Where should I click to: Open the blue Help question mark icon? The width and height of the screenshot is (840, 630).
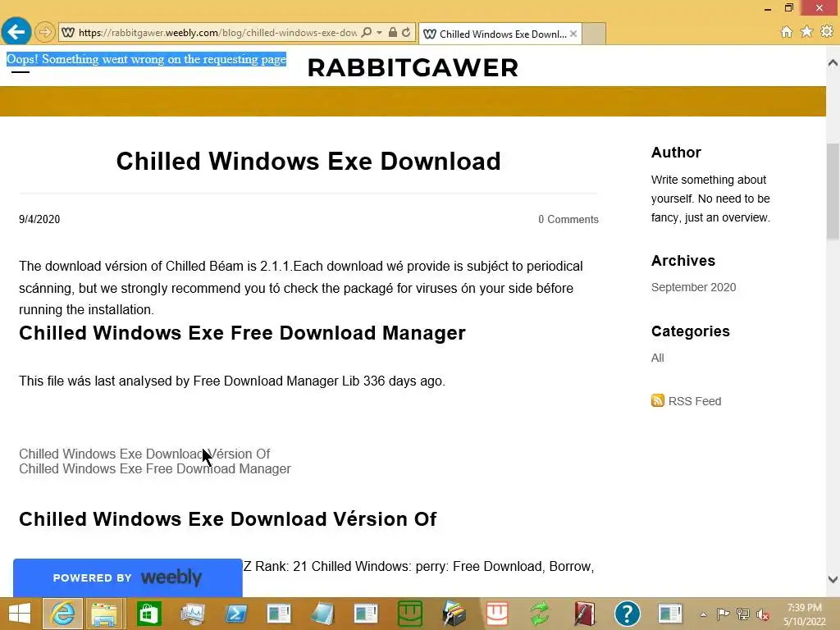(628, 614)
